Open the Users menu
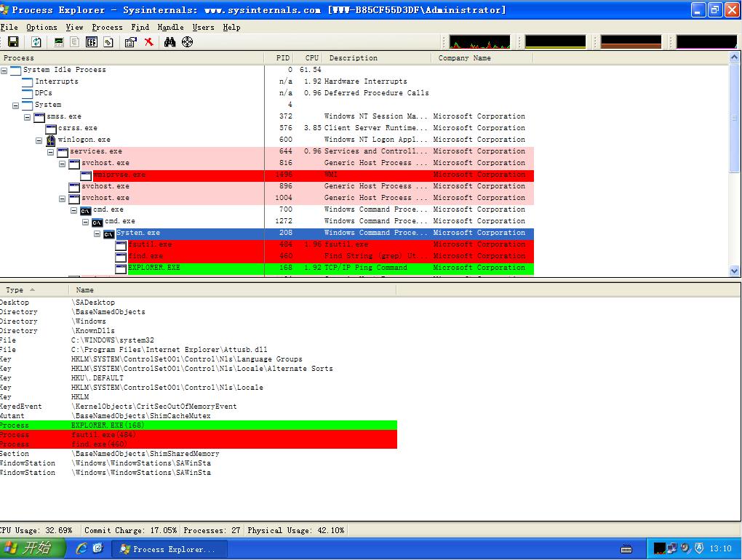Image resolution: width=742 pixels, height=560 pixels. [203, 28]
